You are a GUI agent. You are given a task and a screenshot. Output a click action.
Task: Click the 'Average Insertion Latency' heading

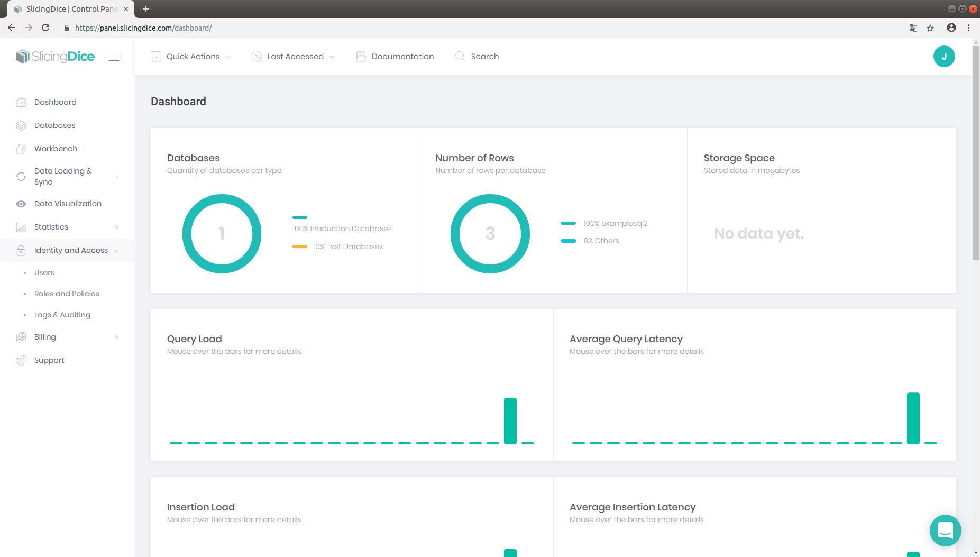pyautogui.click(x=633, y=507)
